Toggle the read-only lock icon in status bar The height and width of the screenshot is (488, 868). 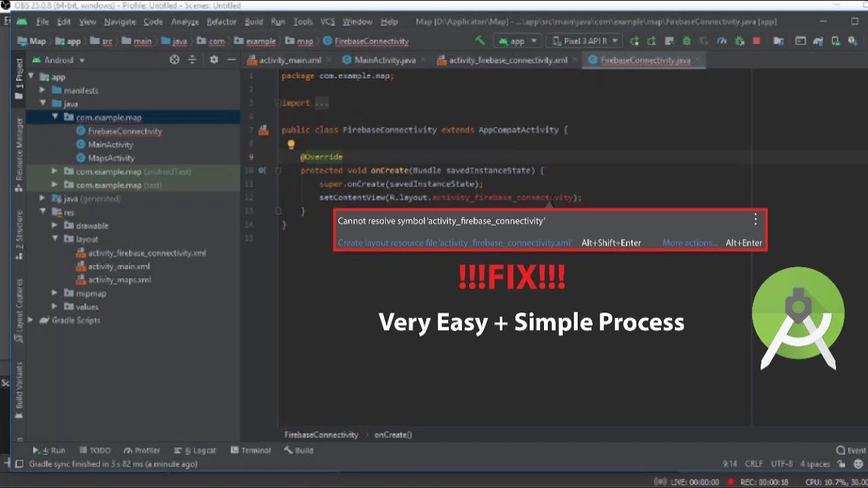tap(842, 464)
